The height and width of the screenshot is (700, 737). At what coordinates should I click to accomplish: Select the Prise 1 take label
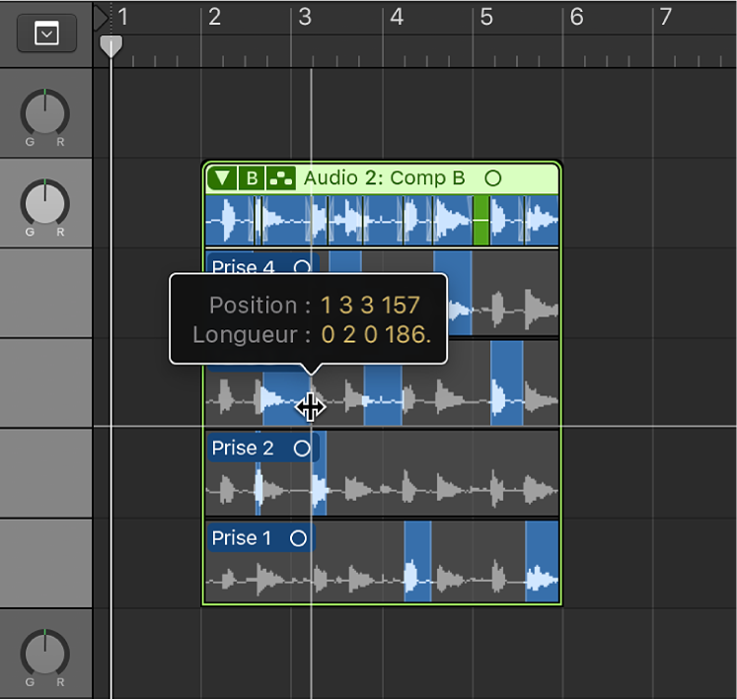[241, 538]
